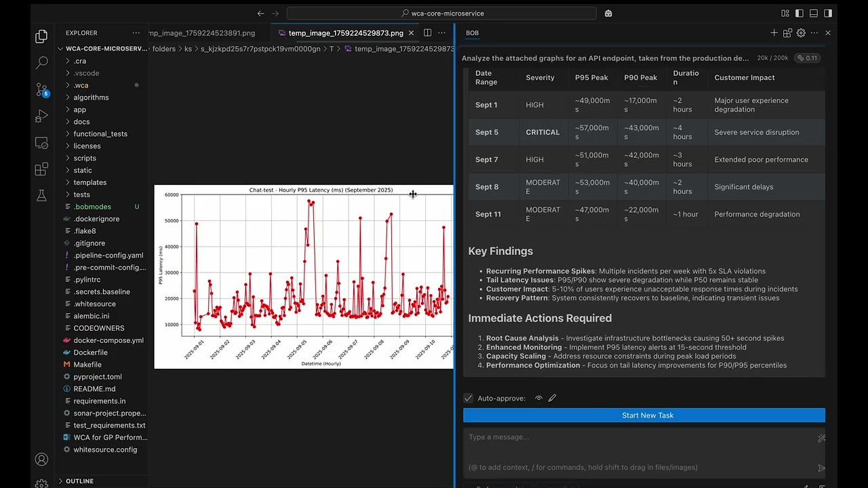Image resolution: width=868 pixels, height=488 pixels.
Task: Open Explorer more actions ellipsis
Action: pyautogui.click(x=136, y=33)
